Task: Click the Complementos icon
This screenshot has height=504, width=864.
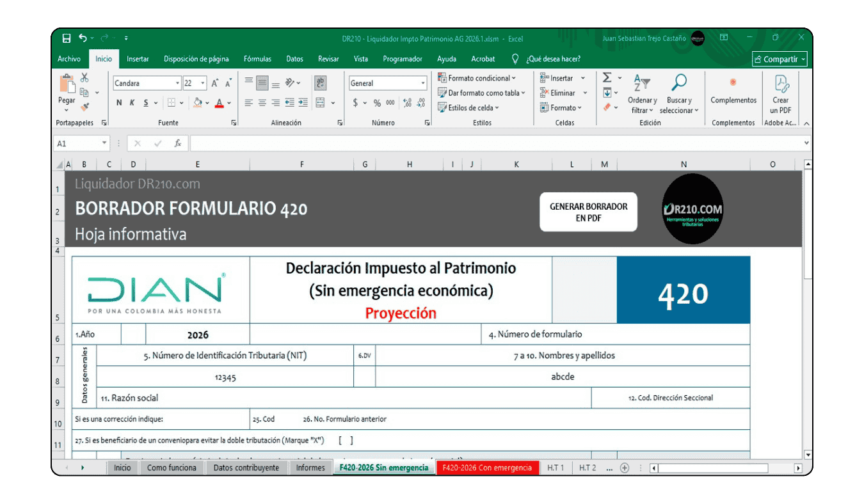Action: [x=732, y=91]
